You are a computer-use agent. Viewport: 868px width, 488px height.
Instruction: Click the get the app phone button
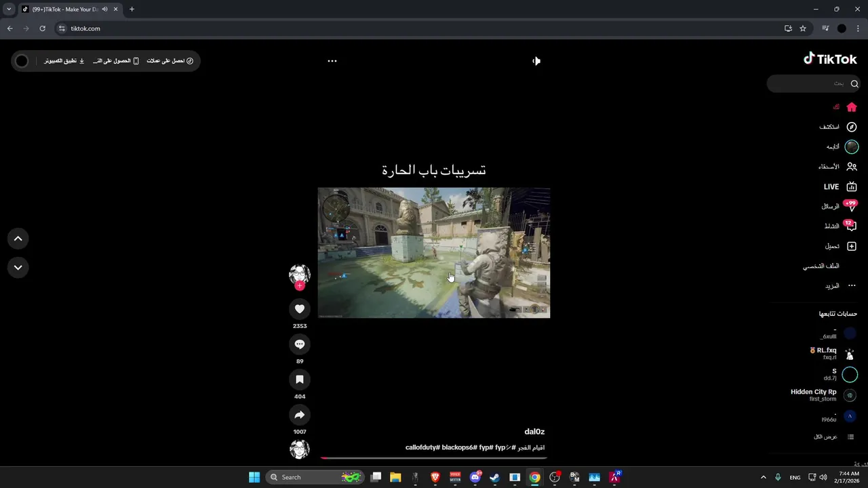(x=116, y=61)
